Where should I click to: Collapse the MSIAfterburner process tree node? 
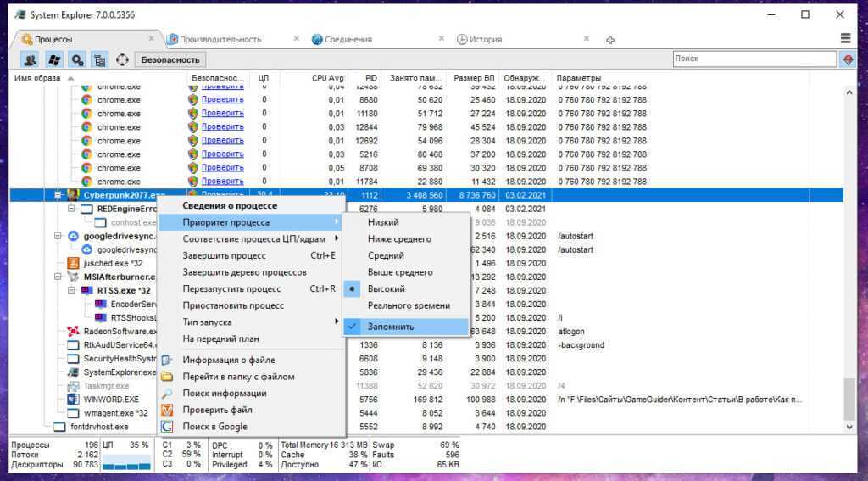(59, 277)
